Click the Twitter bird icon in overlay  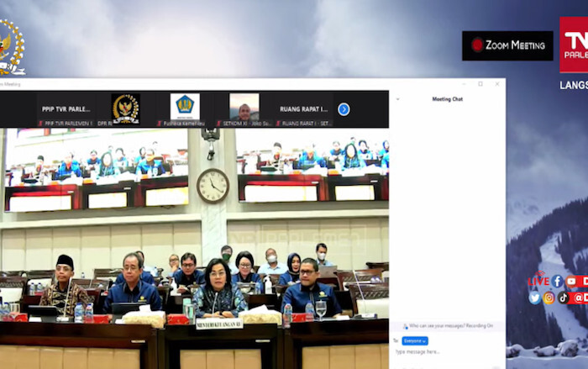point(535,298)
